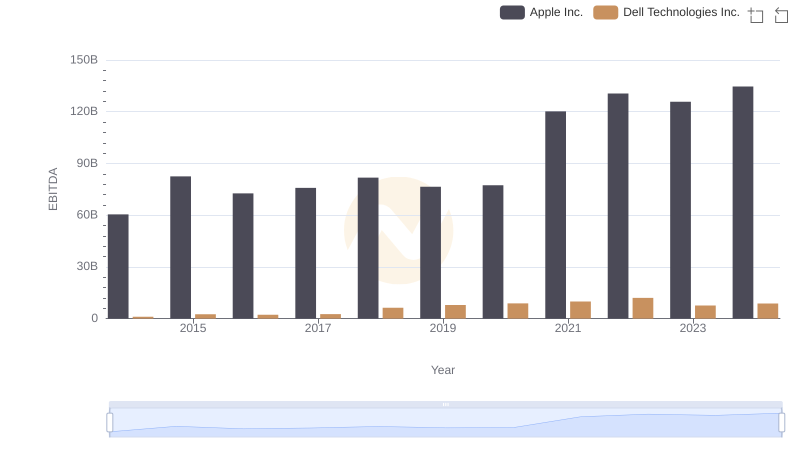800x461 pixels.
Task: Click the 2017 x-axis label
Action: (318, 328)
